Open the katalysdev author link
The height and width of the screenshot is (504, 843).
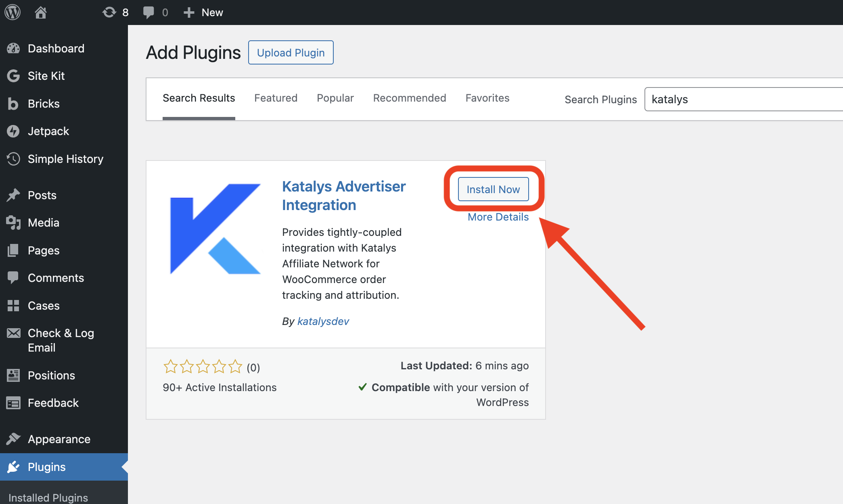tap(323, 321)
